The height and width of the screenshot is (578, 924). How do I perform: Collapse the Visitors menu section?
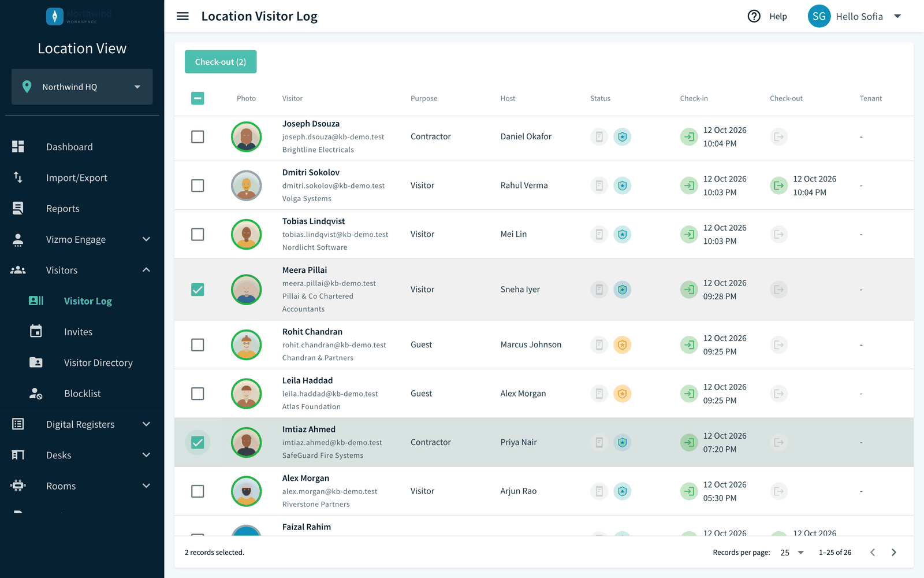(82, 270)
